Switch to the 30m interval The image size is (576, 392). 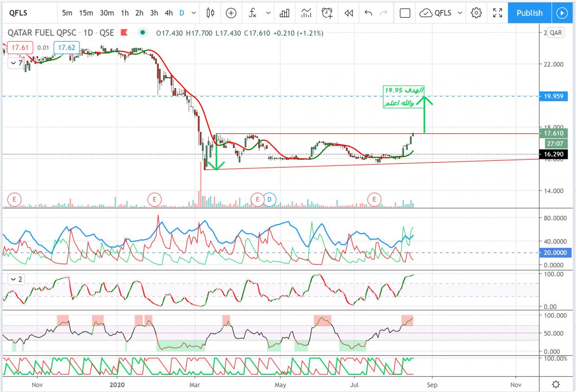[x=107, y=13]
